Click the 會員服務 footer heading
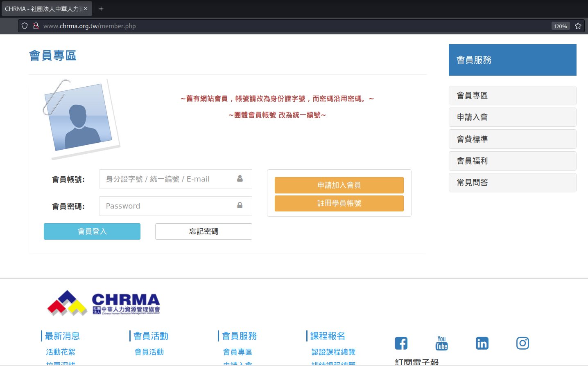The width and height of the screenshot is (588, 366). click(239, 336)
